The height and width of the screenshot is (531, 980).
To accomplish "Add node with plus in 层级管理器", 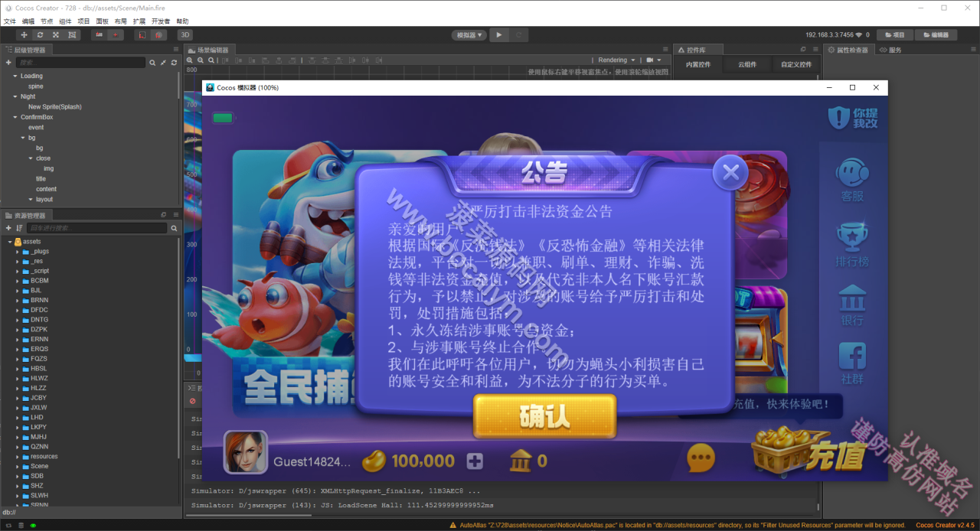I will click(8, 63).
